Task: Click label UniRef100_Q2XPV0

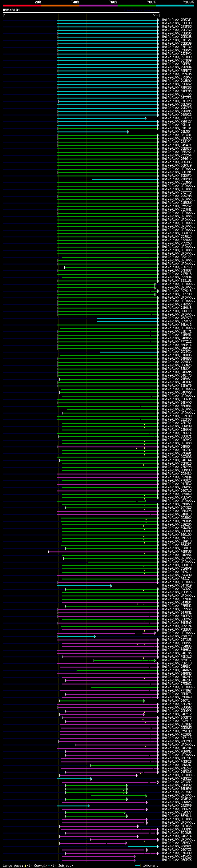Action: [x=177, y=54]
